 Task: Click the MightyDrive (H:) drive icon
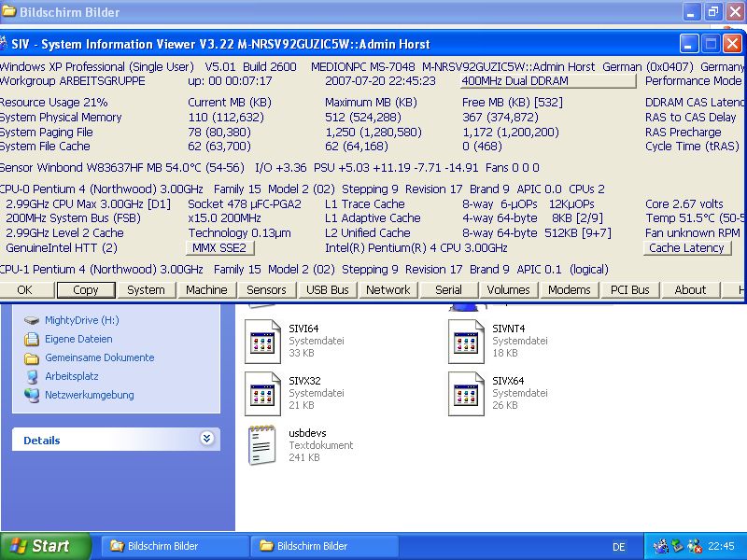click(x=32, y=320)
